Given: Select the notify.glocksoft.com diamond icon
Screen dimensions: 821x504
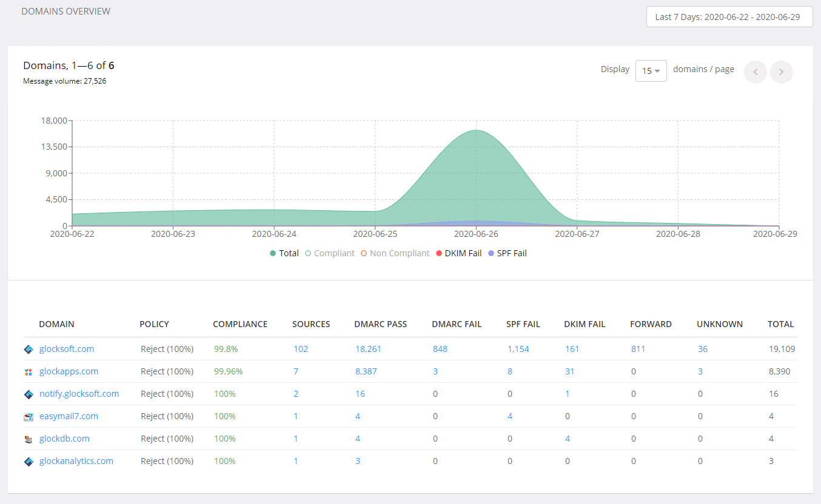Looking at the screenshot, I should tap(27, 394).
